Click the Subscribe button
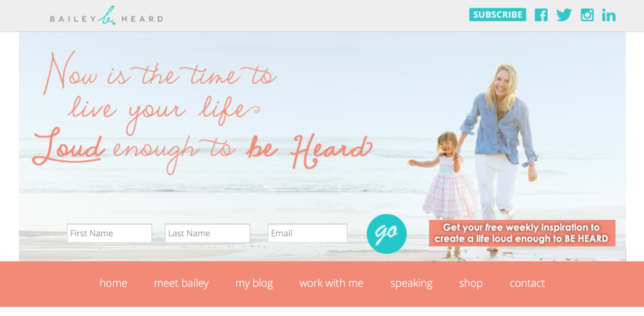 497,15
